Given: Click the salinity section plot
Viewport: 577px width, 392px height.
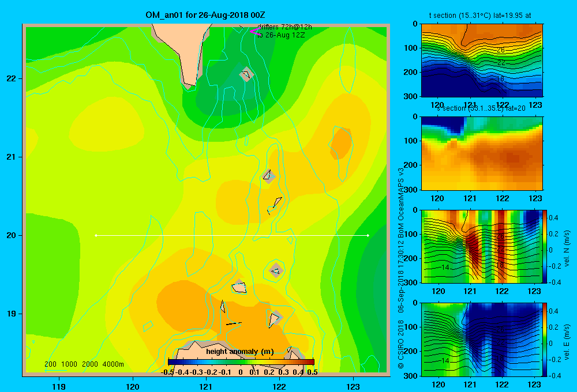Looking at the screenshot, I should 482,153.
